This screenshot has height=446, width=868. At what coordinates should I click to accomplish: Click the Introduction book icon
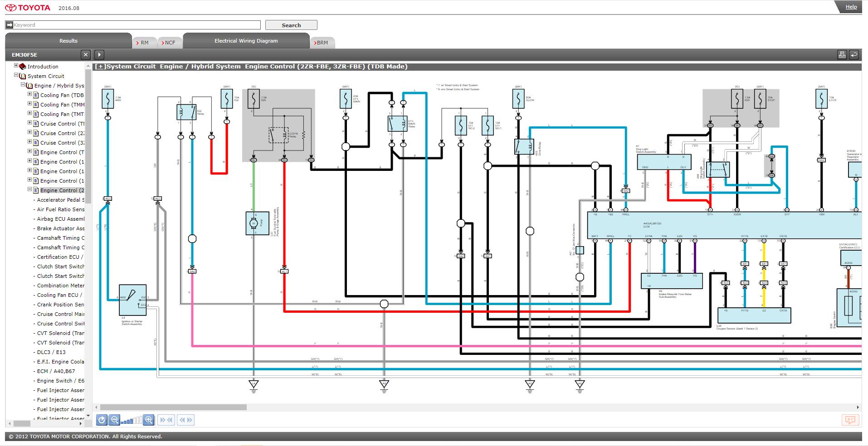click(x=23, y=66)
